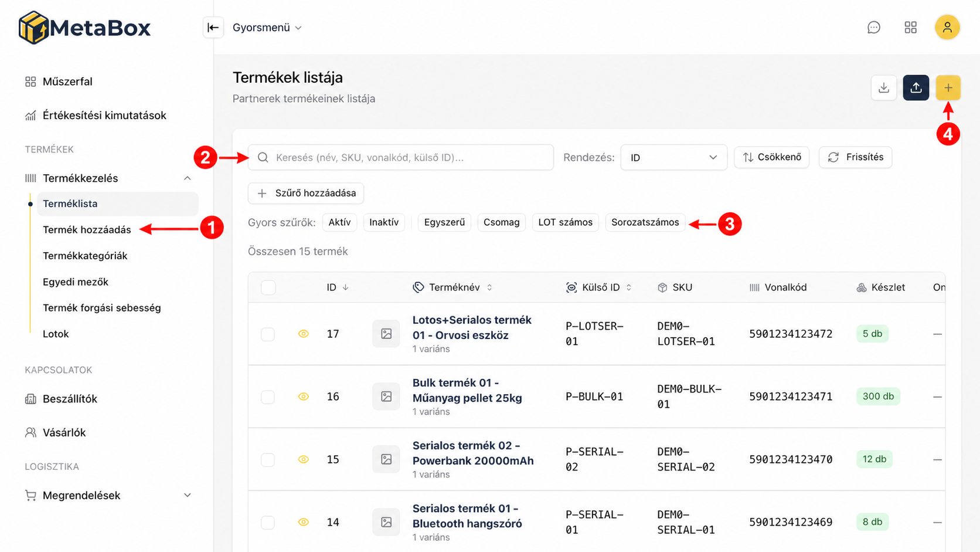Collapse the sidebar with the arrow icon
This screenshot has height=552, width=980.
click(213, 28)
